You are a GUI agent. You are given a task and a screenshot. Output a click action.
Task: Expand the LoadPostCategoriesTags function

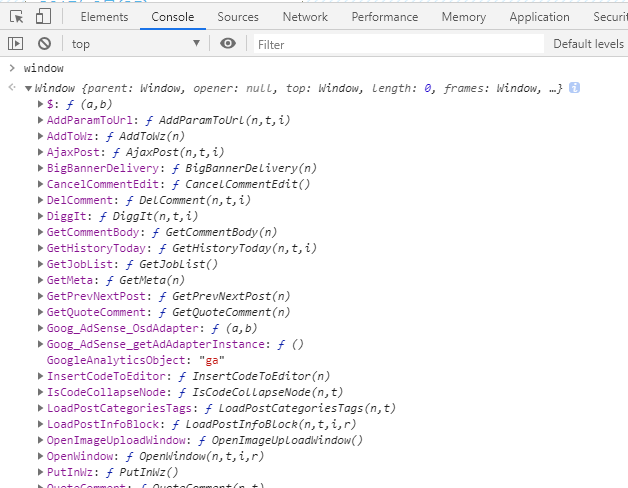(40, 408)
